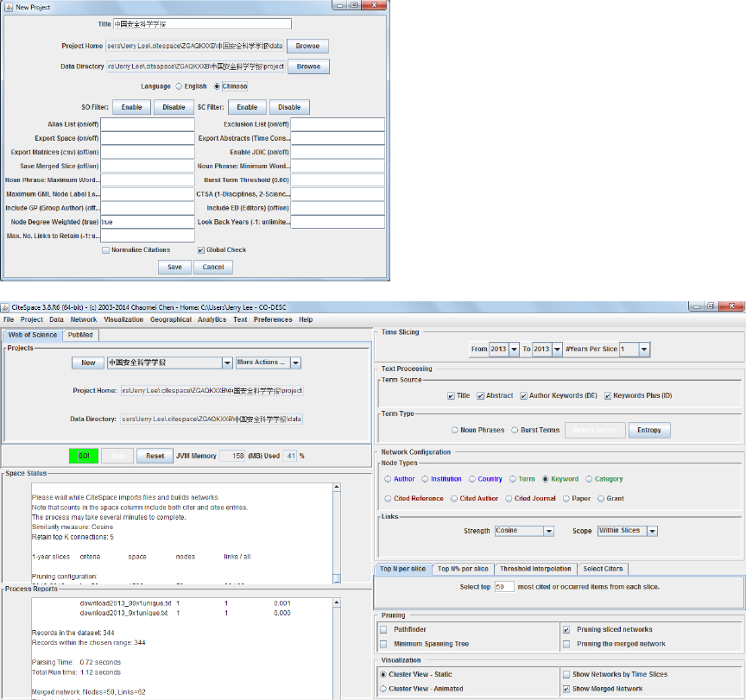This screenshot has height=700, width=746.
Task: Click Cancel in New Project dialog
Action: coord(213,268)
